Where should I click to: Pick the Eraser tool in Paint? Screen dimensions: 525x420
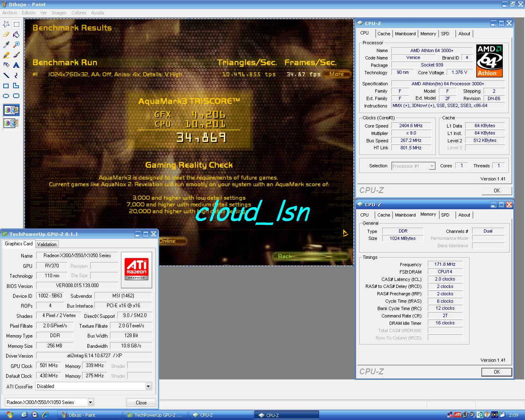(x=6, y=34)
